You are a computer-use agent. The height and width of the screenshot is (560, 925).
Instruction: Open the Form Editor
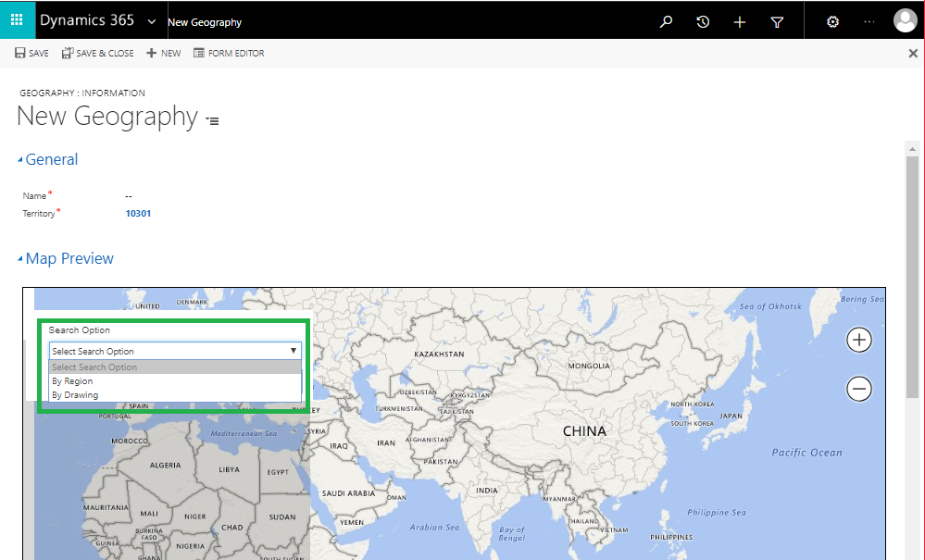(229, 54)
